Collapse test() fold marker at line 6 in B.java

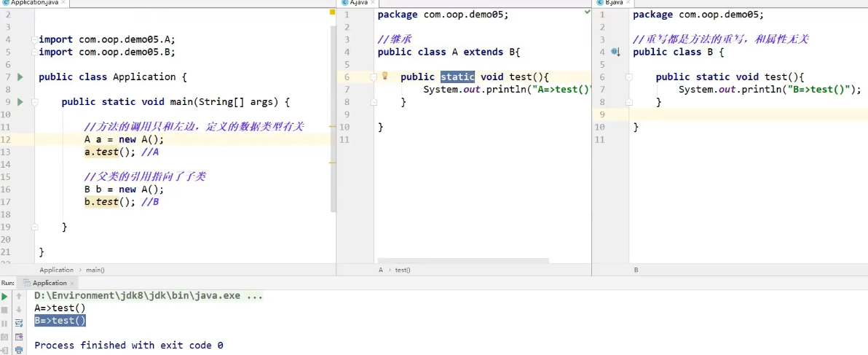click(629, 77)
